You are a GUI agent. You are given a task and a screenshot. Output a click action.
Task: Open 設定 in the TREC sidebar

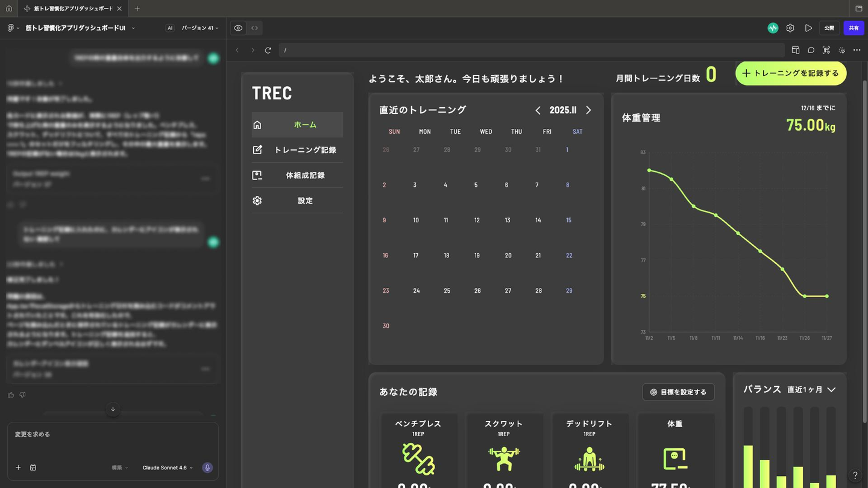(x=297, y=201)
